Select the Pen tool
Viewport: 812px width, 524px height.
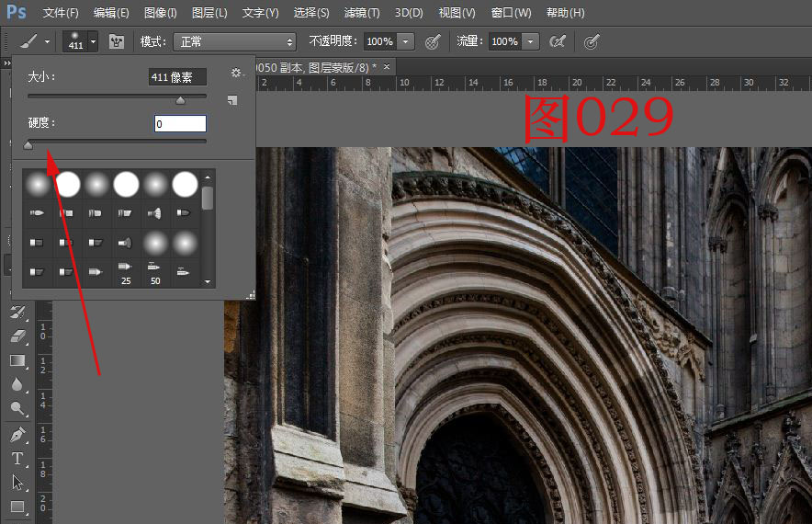pos(17,434)
